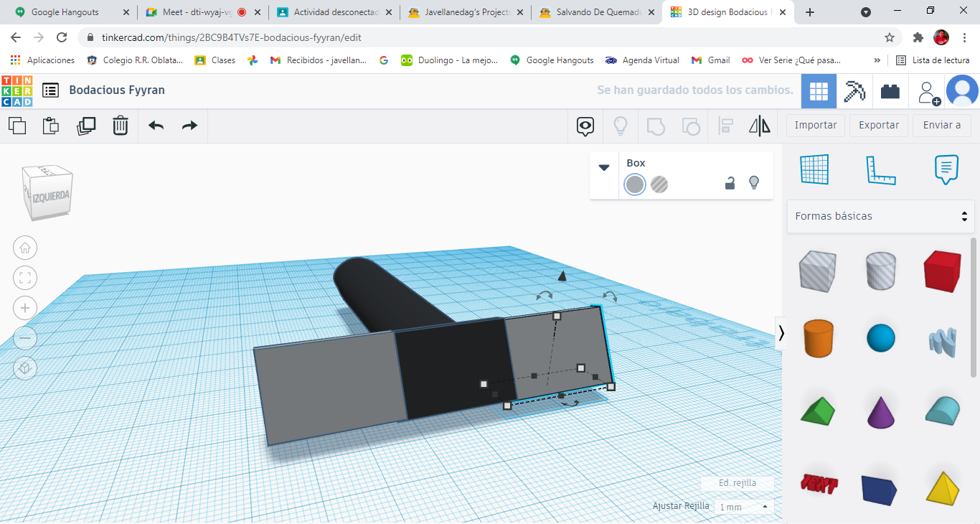Click the Group shapes icon
The image size is (980, 524).
point(656,126)
